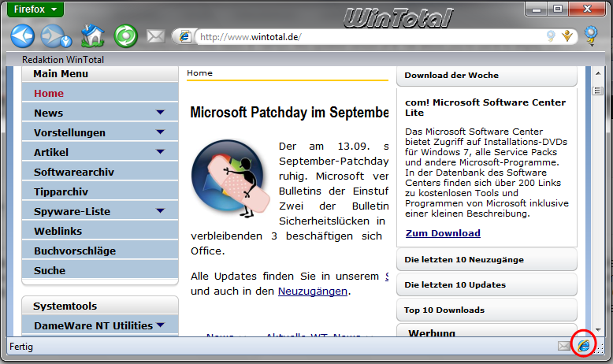The image size is (613, 364).
Task: Toggle the Download der Woche panel header
Action: 487,76
